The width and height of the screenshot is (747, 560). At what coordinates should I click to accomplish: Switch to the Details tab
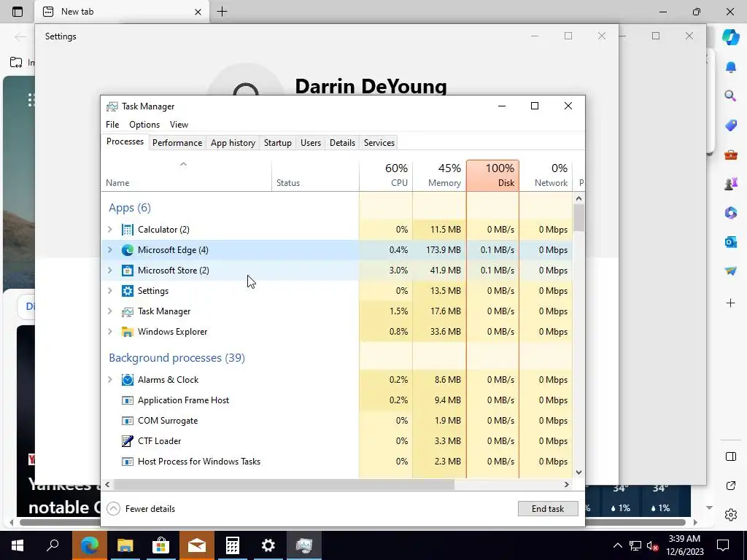click(343, 143)
